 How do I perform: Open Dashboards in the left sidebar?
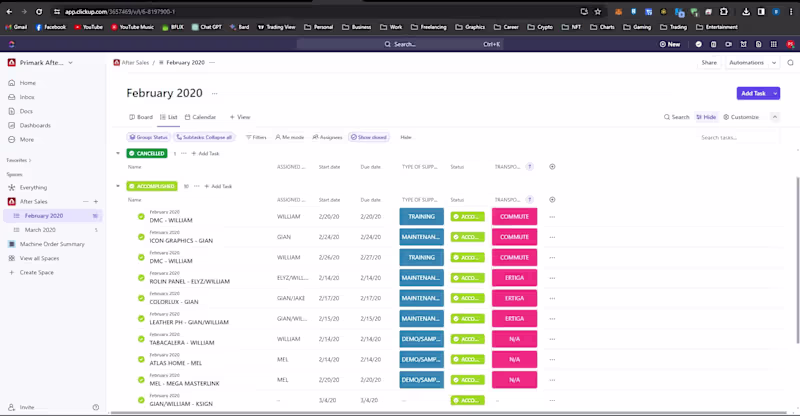[x=34, y=125]
